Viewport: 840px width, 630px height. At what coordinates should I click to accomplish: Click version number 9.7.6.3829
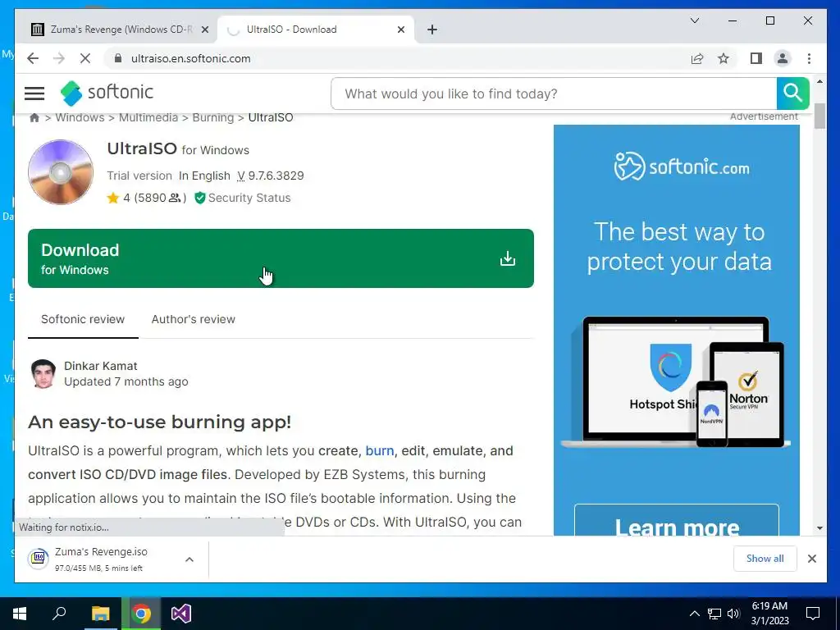click(x=276, y=176)
